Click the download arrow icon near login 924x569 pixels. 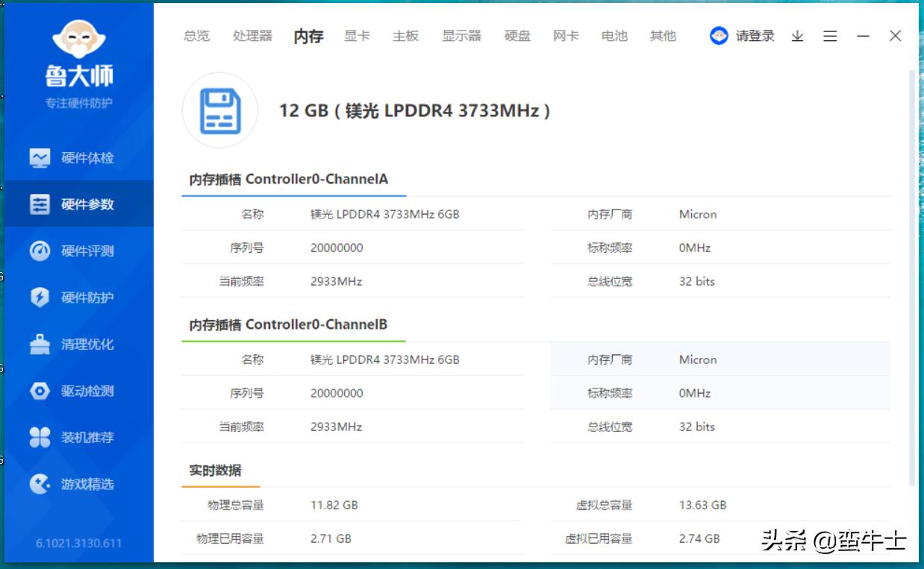click(797, 36)
